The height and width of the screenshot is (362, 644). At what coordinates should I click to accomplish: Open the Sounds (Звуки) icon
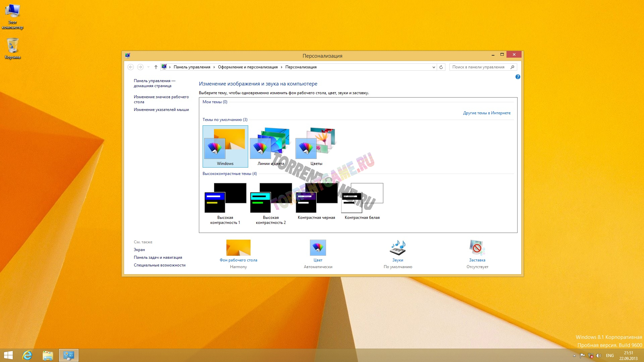coord(398,248)
